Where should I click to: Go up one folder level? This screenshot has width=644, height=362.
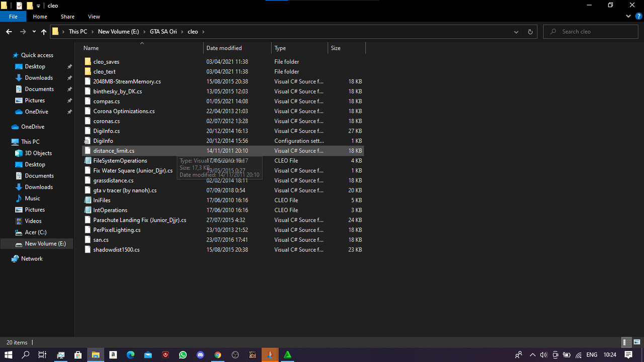(x=44, y=32)
